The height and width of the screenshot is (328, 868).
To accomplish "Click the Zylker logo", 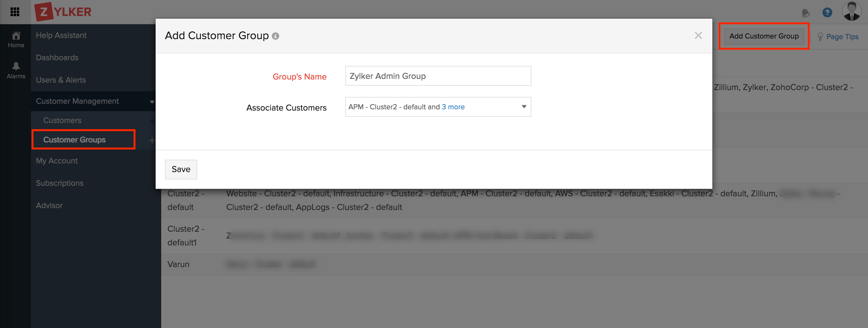I will click(x=63, y=12).
